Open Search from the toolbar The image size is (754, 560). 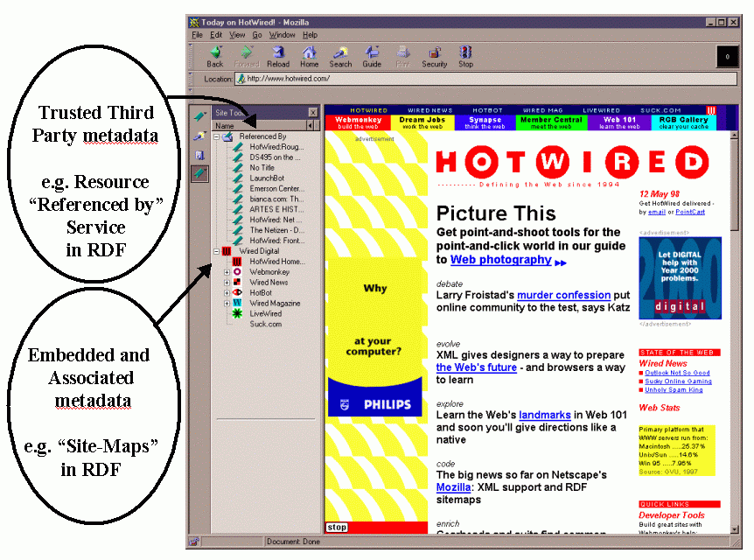tap(340, 56)
